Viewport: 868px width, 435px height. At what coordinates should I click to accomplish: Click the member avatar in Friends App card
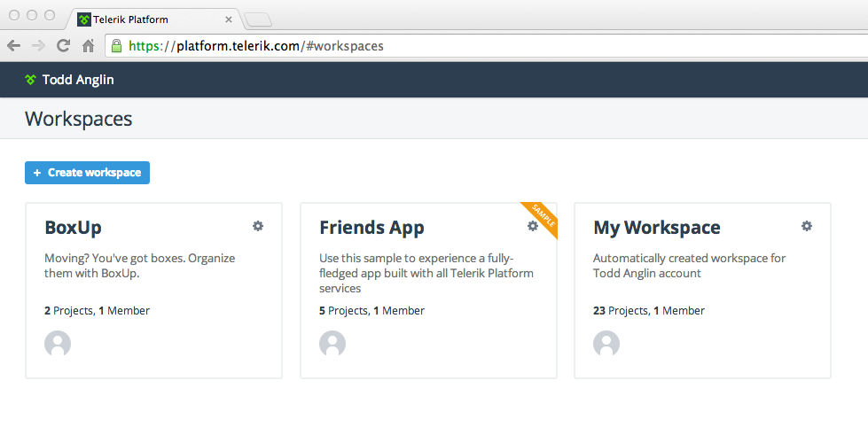332,344
